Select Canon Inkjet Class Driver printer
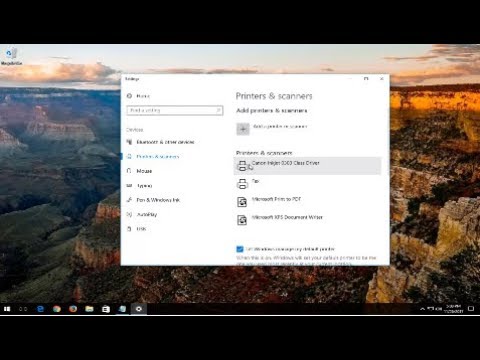Screen dimensions: 480x360 [x=307, y=166]
